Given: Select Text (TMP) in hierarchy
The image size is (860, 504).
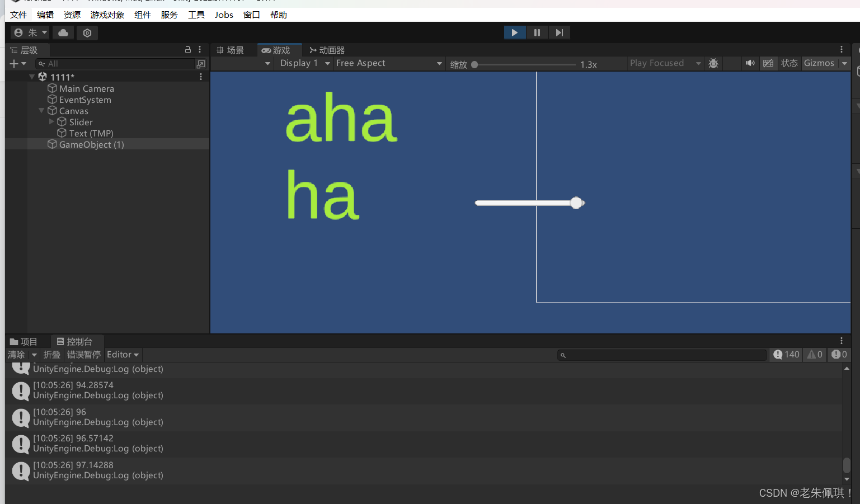Looking at the screenshot, I should [x=91, y=133].
